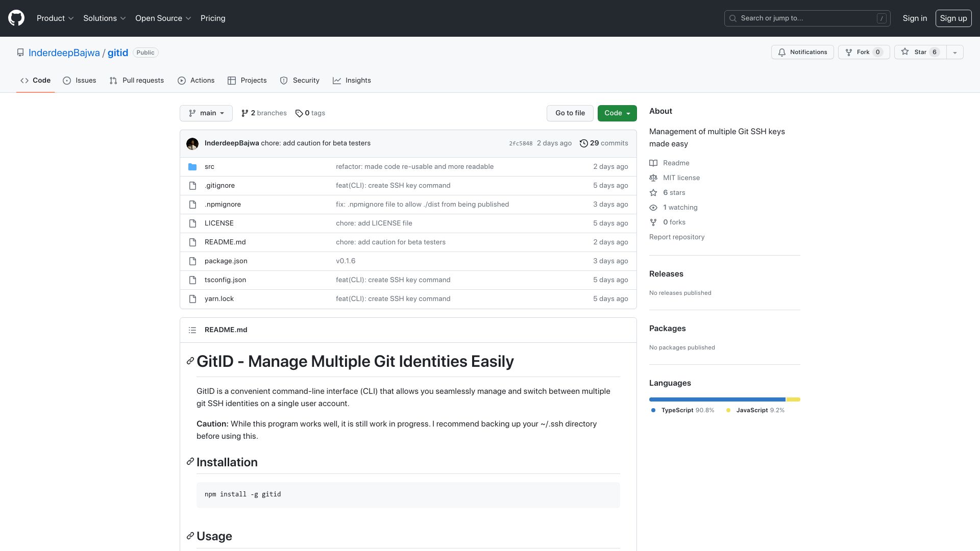Click the tags icon showing 0 tags
The height and width of the screenshot is (551, 980).
[299, 113]
